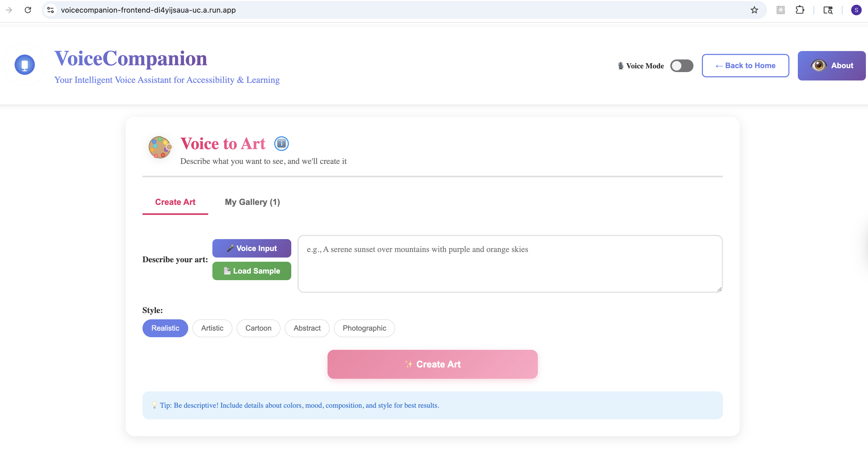The width and height of the screenshot is (868, 454).
Task: Click the paint palette icon
Action: tap(160, 147)
